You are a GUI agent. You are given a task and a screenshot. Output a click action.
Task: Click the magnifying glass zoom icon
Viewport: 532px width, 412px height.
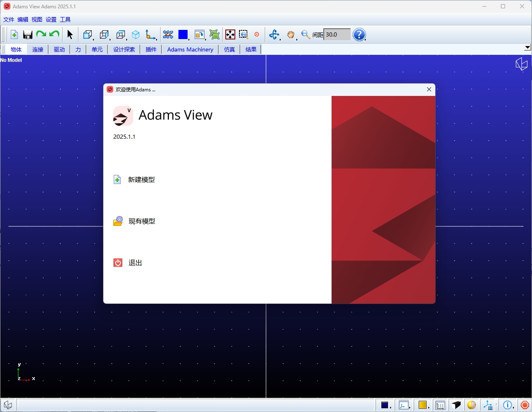tap(305, 35)
